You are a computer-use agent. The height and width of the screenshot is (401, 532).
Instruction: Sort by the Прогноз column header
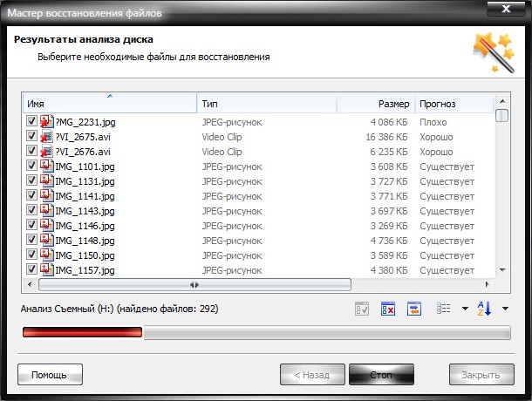pos(454,103)
